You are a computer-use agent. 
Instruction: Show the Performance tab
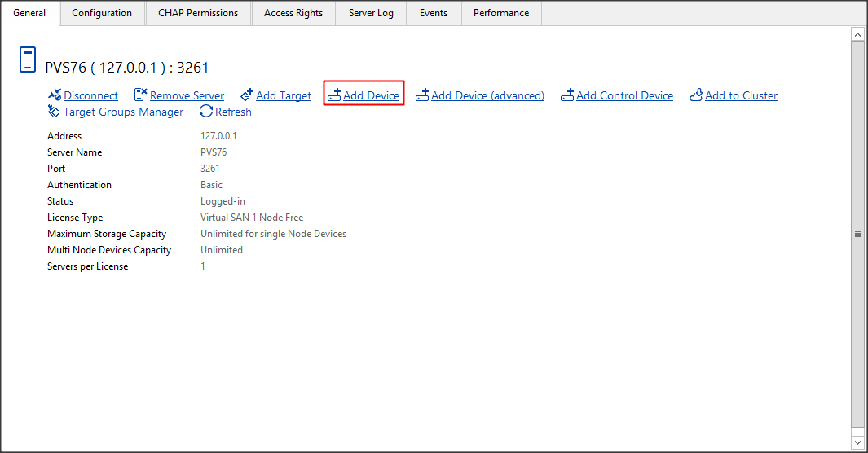[501, 13]
